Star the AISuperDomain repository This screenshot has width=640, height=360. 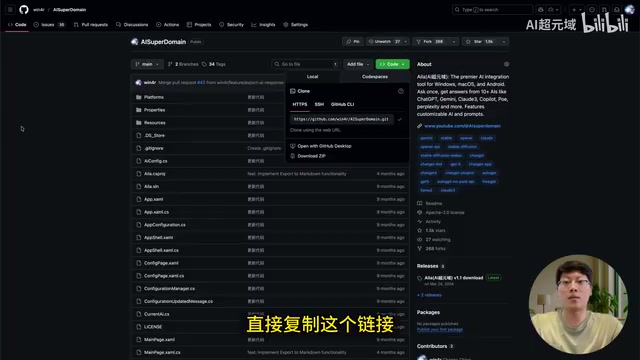pyautogui.click(x=480, y=42)
